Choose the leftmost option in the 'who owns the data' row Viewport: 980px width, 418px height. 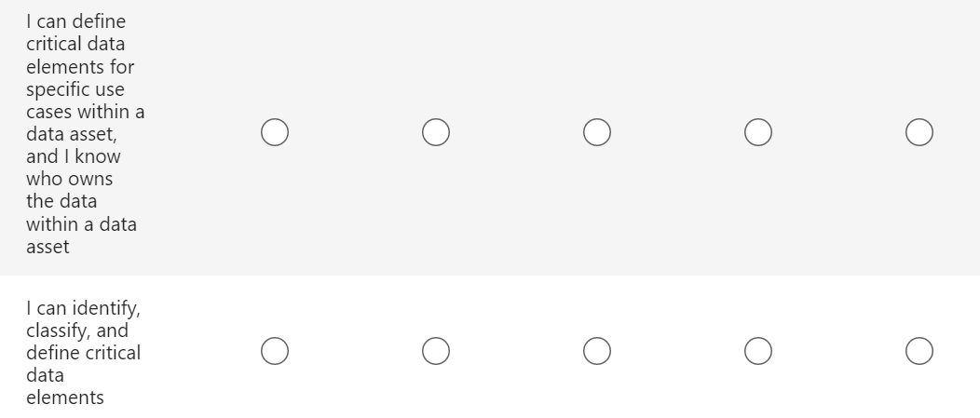click(274, 133)
